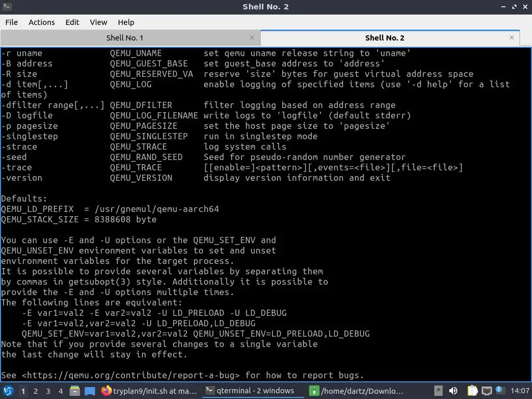Open the File menu
532x399 pixels.
(x=11, y=22)
